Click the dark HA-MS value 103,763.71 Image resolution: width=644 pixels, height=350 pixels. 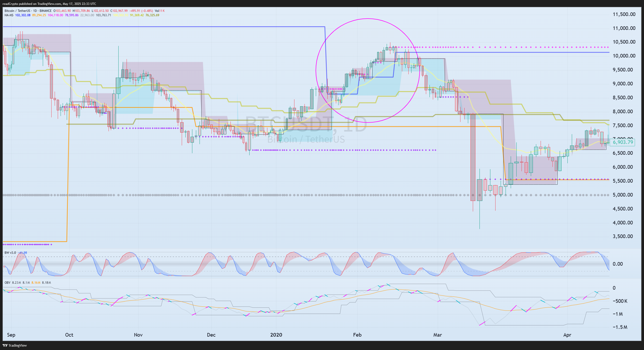coord(103,15)
